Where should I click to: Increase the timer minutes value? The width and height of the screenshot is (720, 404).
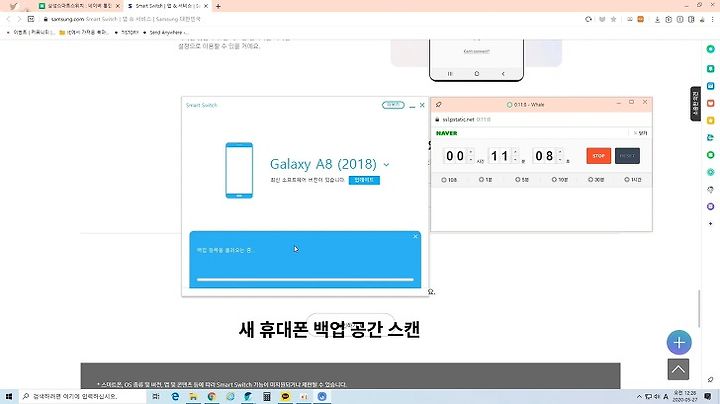515,152
